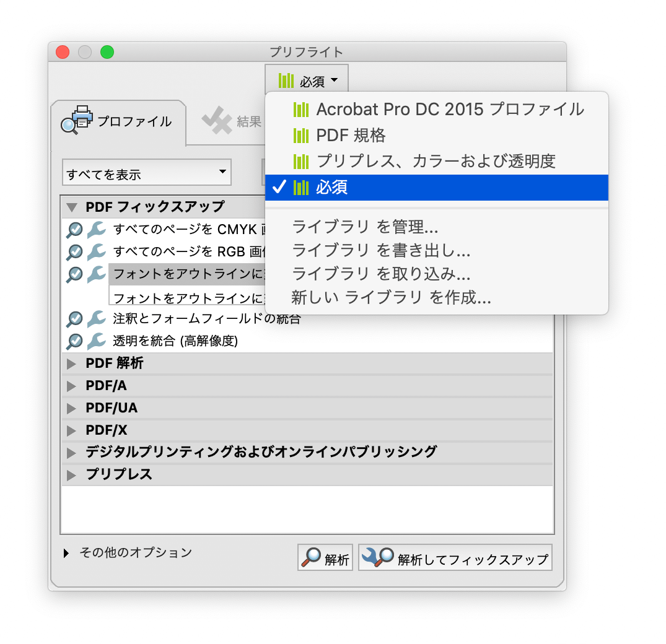Expand the PDF/UA group
666x644 pixels.
(x=71, y=409)
